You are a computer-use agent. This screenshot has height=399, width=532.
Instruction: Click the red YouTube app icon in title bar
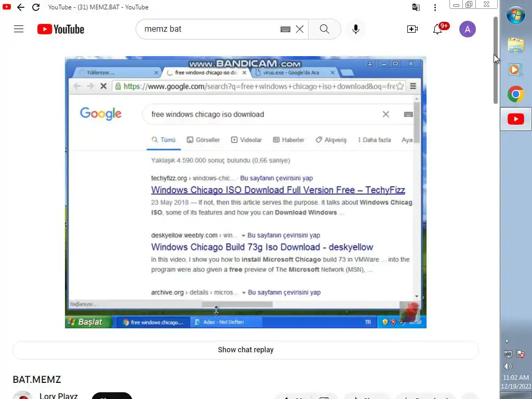tap(6, 6)
